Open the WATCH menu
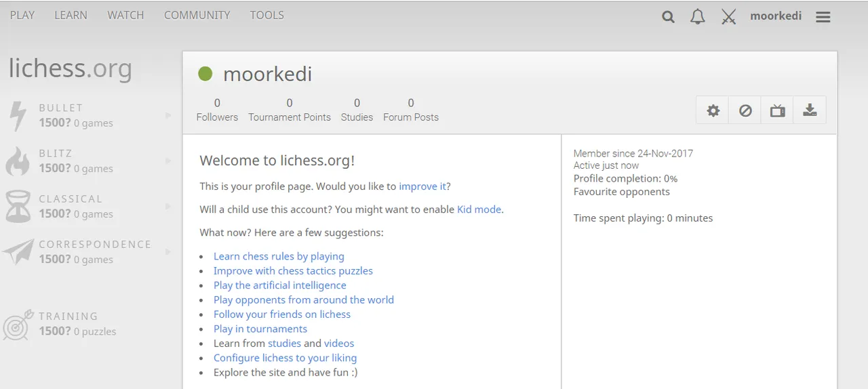This screenshot has height=389, width=868. click(125, 15)
